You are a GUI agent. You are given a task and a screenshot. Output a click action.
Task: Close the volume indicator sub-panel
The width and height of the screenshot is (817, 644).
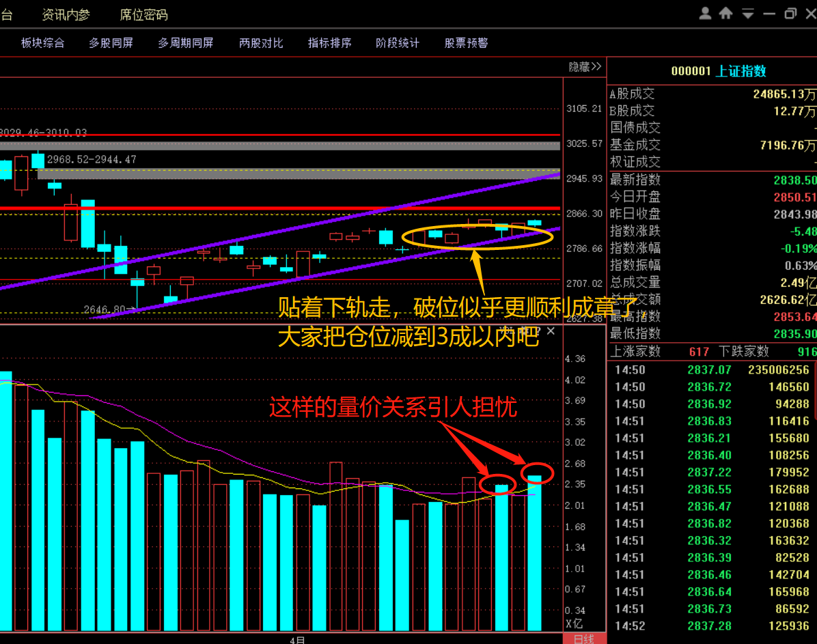(551, 331)
